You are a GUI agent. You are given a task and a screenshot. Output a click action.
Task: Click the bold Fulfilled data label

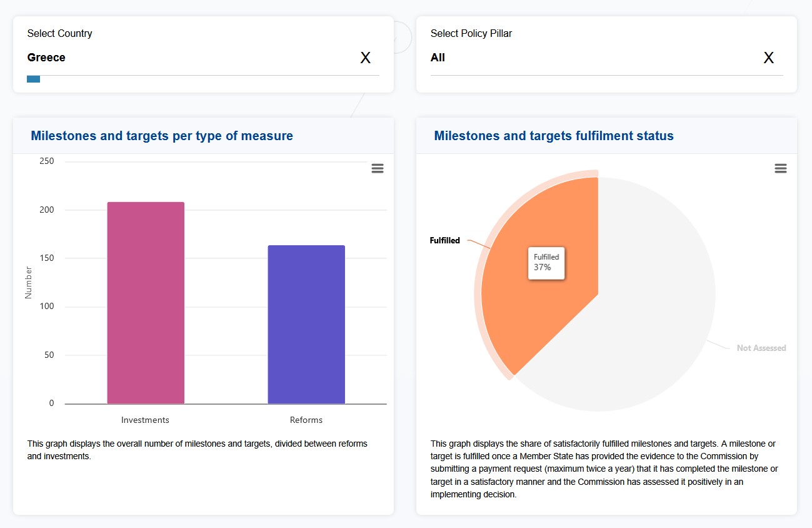444,240
